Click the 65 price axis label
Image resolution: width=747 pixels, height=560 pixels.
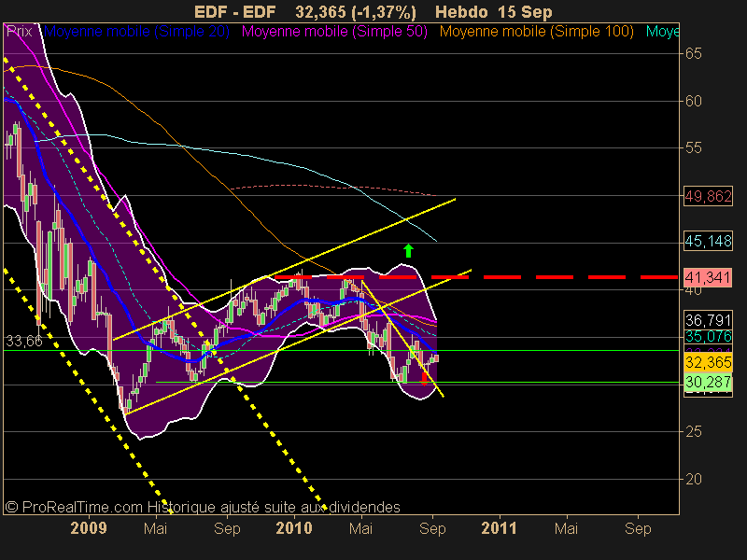click(694, 53)
